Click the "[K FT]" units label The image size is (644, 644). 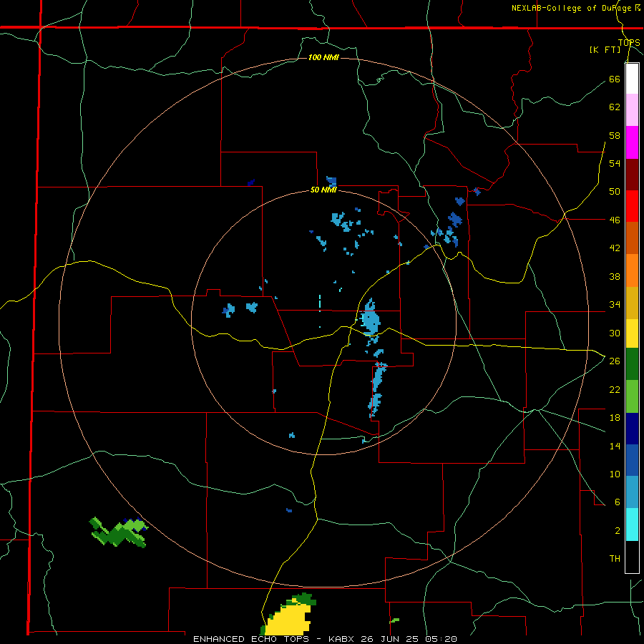click(605, 49)
